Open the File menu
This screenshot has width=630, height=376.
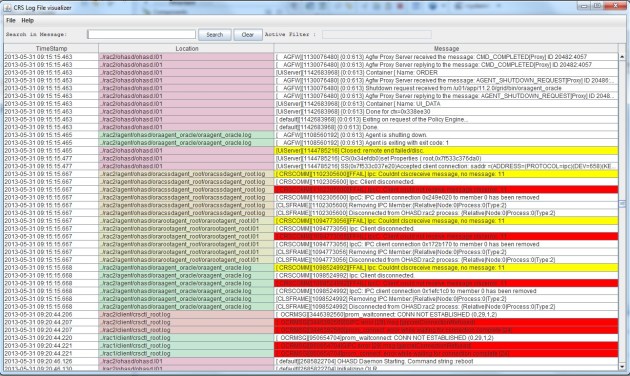[x=11, y=20]
